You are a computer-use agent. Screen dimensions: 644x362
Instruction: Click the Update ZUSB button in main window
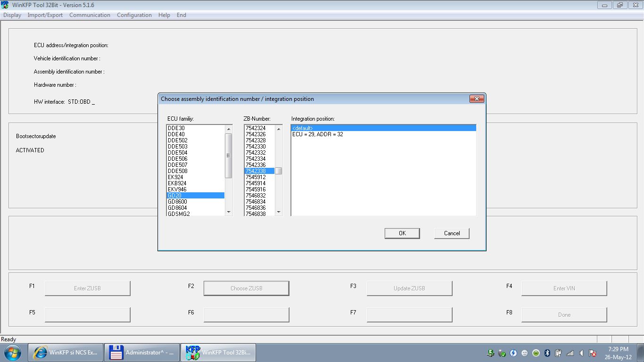(409, 288)
